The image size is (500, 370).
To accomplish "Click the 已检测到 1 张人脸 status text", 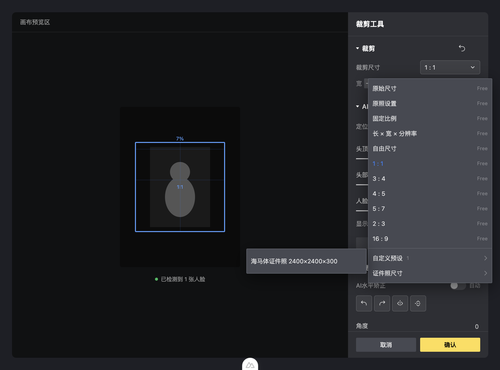I will [x=183, y=279].
